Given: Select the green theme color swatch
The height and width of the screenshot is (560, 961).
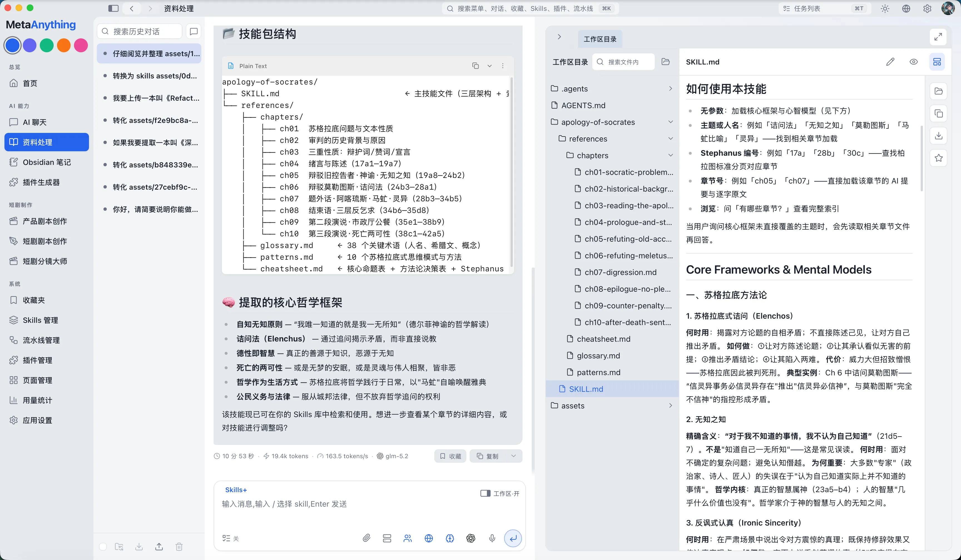Looking at the screenshot, I should (x=46, y=45).
